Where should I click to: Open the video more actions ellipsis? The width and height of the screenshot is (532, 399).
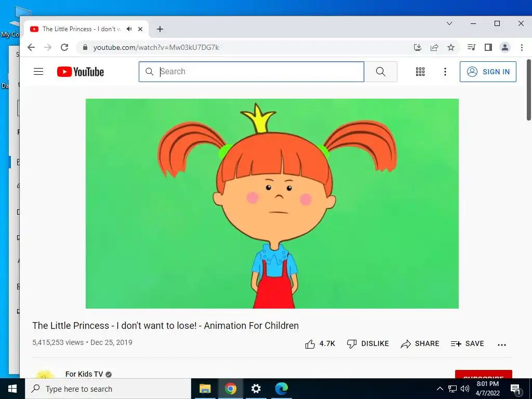(502, 344)
